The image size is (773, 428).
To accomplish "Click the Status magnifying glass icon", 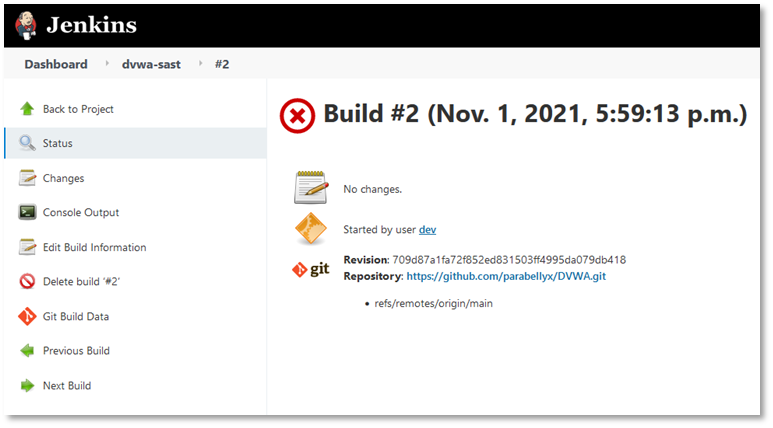I will coord(27,144).
